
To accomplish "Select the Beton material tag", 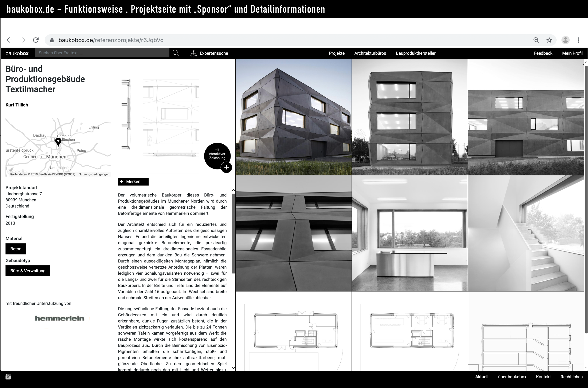I will click(x=16, y=249).
